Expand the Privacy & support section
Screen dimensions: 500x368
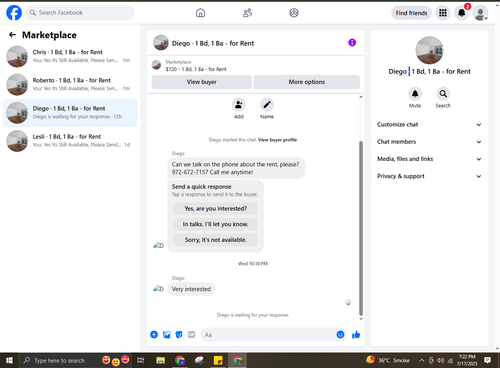tap(429, 176)
